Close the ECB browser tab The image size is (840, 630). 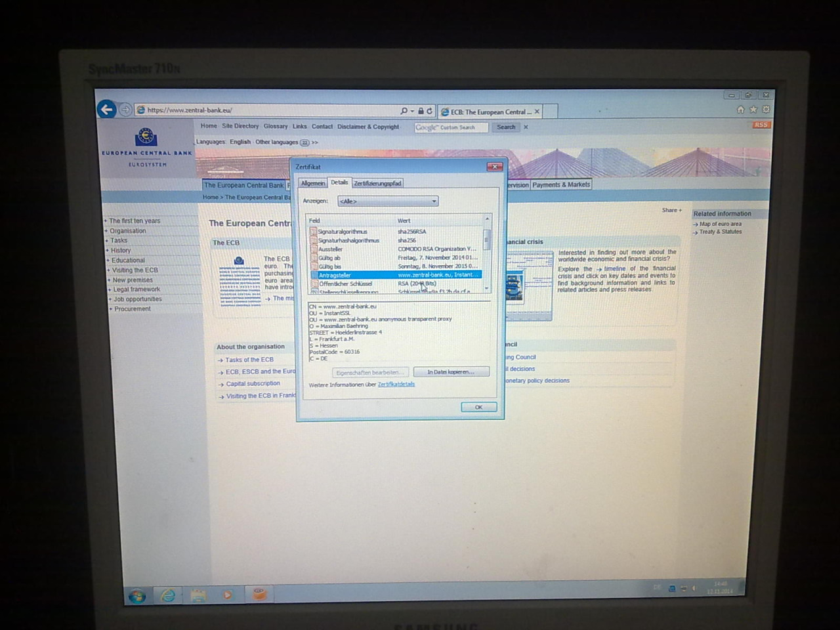point(537,112)
